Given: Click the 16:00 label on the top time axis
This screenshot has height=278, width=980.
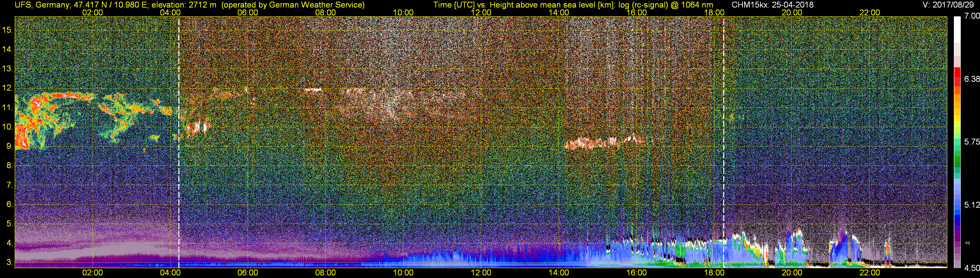Looking at the screenshot, I should [x=636, y=12].
